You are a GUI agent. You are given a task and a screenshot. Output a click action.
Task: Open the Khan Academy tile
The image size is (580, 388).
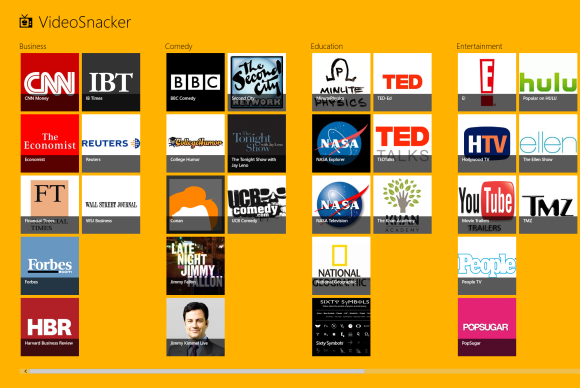coord(402,205)
